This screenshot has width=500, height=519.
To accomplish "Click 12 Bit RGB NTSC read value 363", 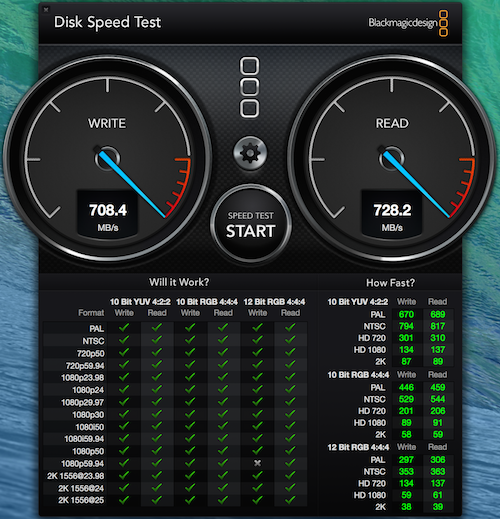I will [x=437, y=472].
